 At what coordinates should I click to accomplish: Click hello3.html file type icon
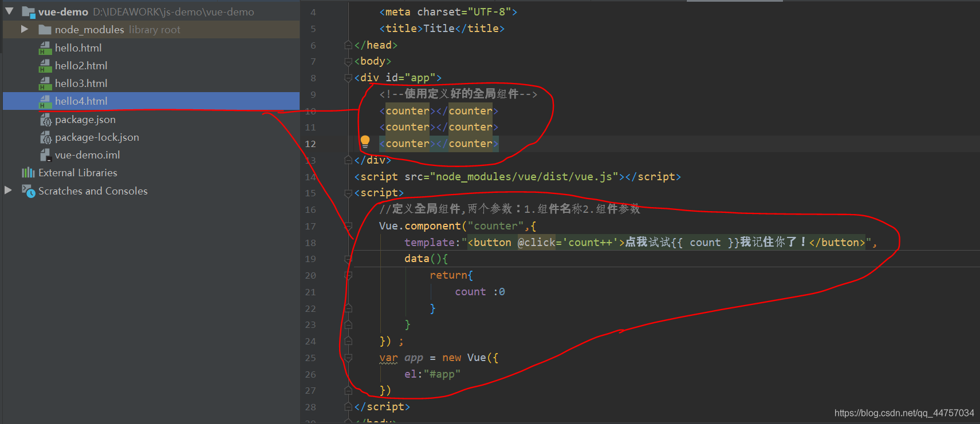(x=45, y=84)
